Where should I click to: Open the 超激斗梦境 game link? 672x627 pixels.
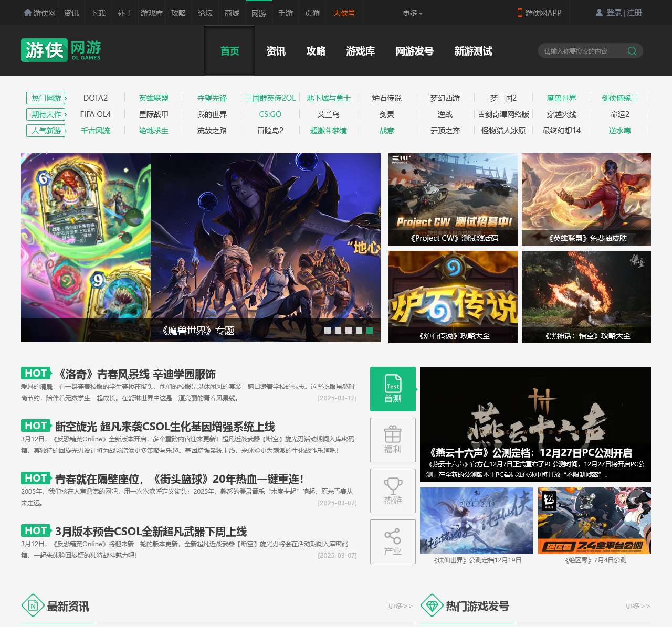click(329, 131)
